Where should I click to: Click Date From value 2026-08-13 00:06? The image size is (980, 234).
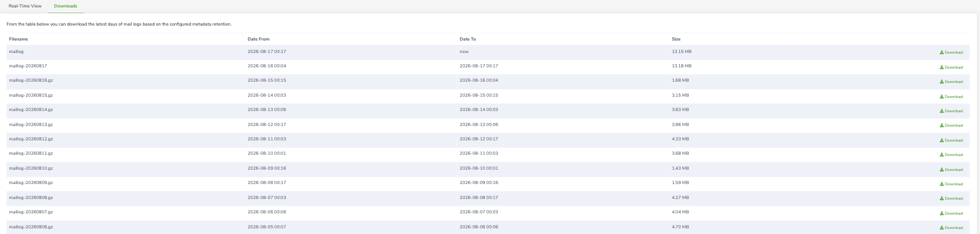click(267, 110)
